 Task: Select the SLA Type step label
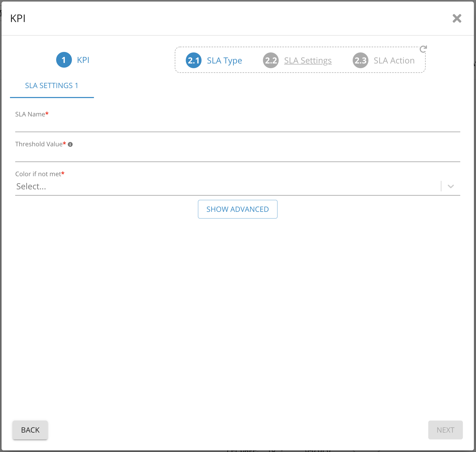[x=224, y=61]
